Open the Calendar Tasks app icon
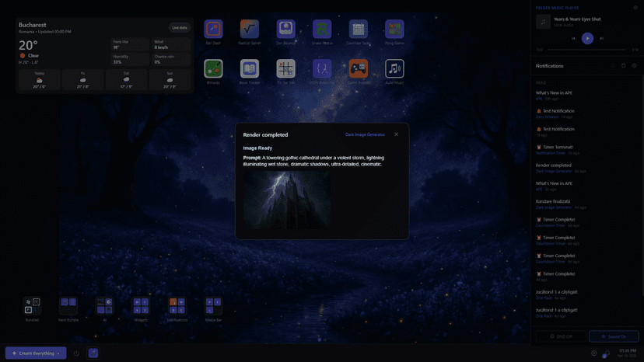The height and width of the screenshot is (362, 644). [358, 30]
